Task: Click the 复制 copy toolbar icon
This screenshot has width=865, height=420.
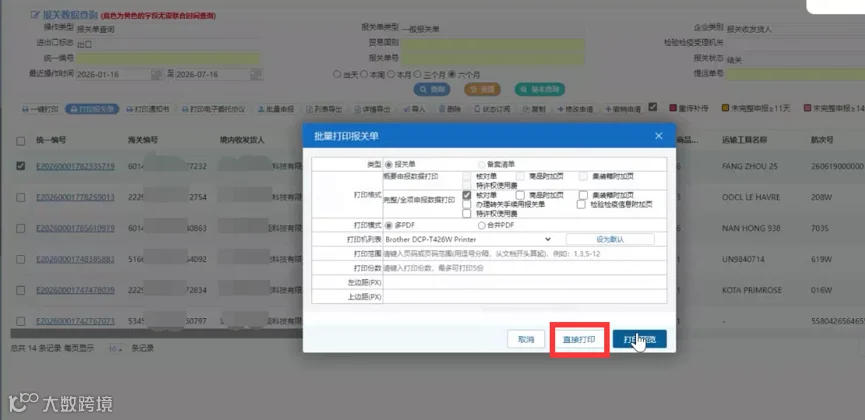Action: 526,109
